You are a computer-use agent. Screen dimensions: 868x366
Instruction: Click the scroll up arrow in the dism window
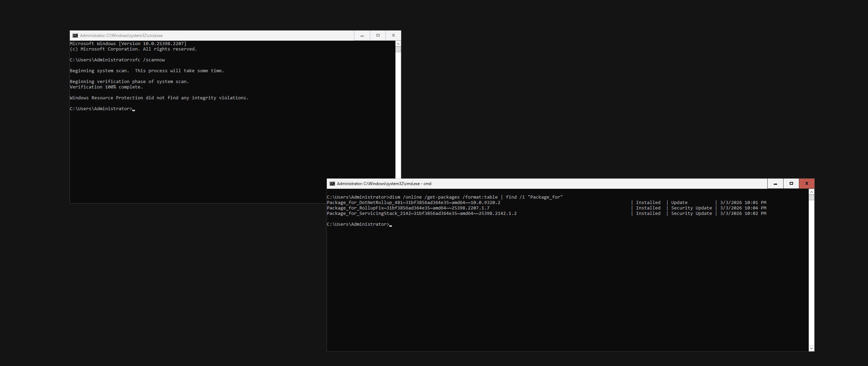point(811,192)
